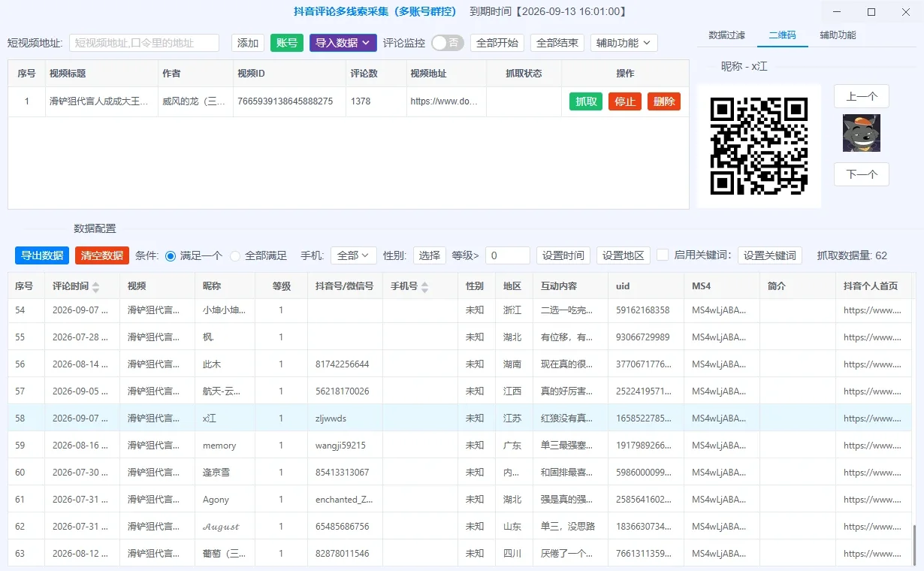Maximize the application window
This screenshot has width=924, height=571.
[871, 12]
